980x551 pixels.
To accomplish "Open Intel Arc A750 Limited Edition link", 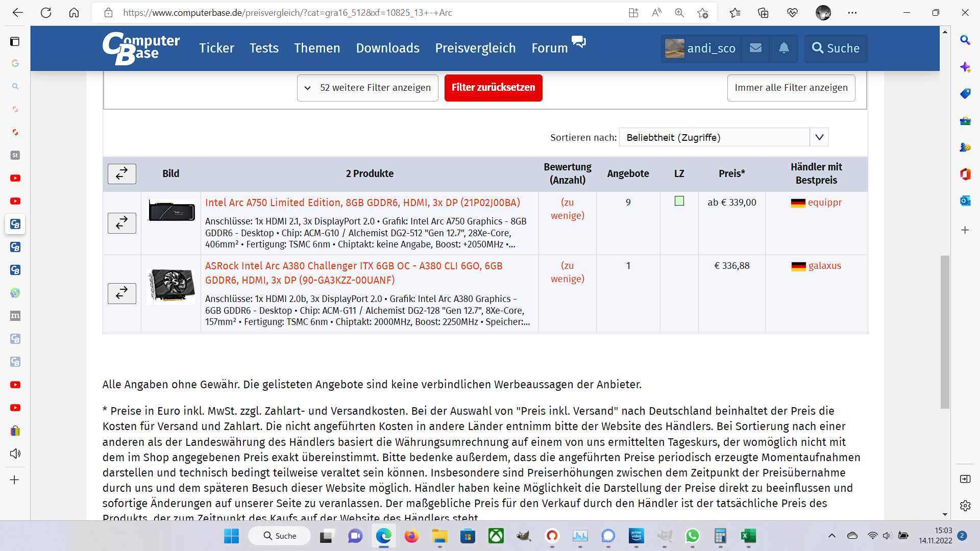I will click(362, 203).
